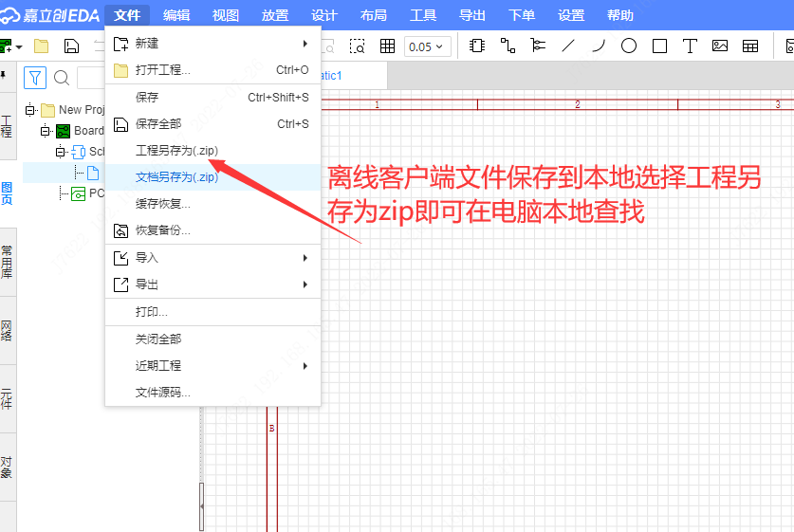
Task: Choose 恢复备份... in file menu
Action: [212, 230]
